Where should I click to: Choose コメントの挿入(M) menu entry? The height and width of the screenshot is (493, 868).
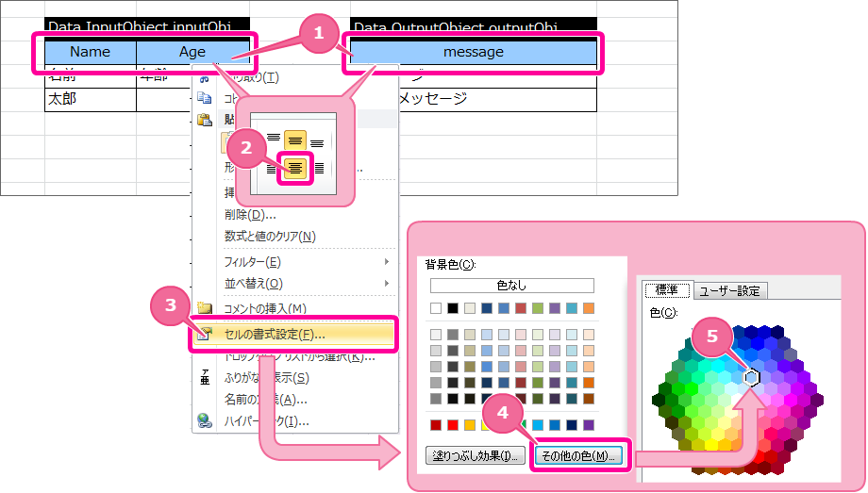[265, 308]
